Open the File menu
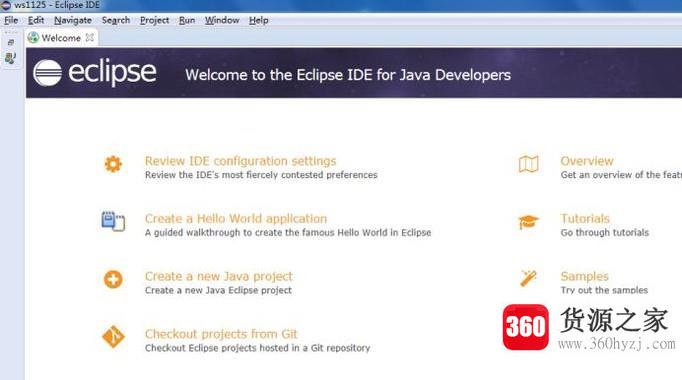 coord(11,20)
